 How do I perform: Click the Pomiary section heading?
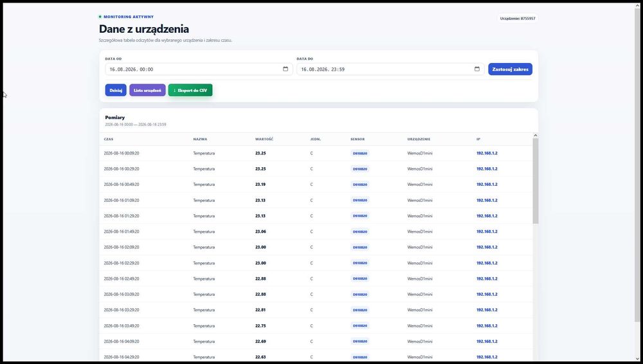[x=115, y=117]
